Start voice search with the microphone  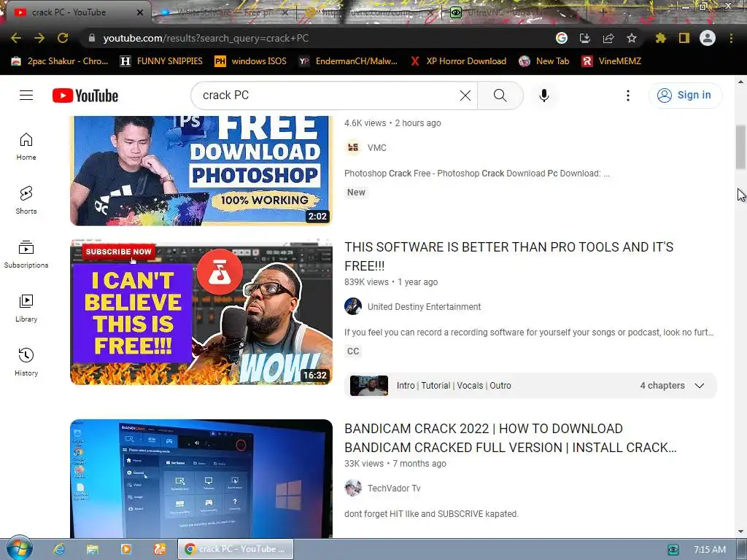point(544,96)
